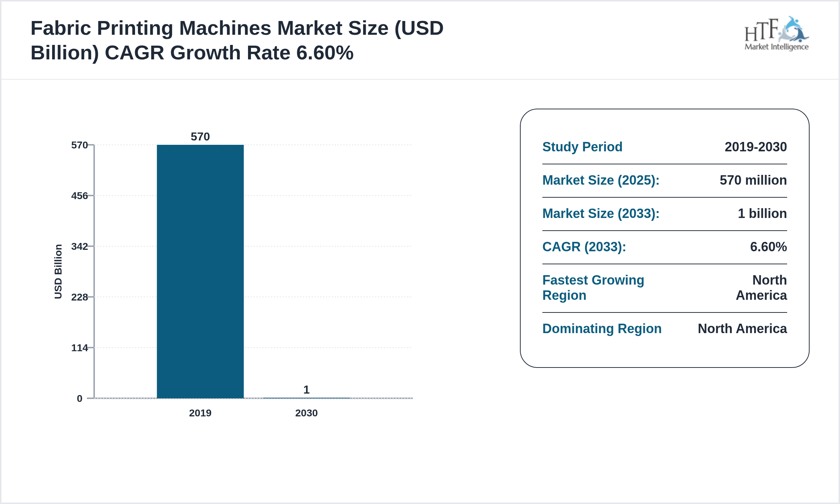
Task: Click the HTF Market Intelligence logo
Action: [x=776, y=33]
